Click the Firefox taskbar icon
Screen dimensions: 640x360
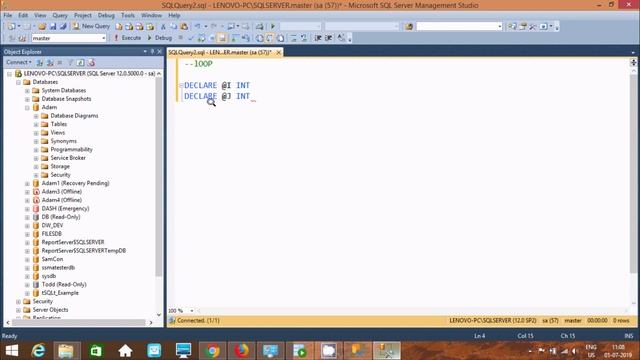(x=241, y=351)
